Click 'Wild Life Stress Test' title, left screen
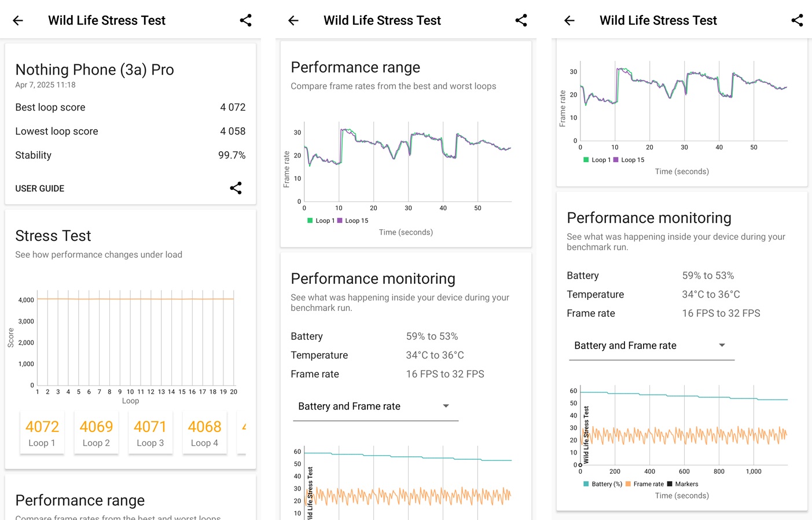Viewport: 812px width, 520px height. pos(106,20)
